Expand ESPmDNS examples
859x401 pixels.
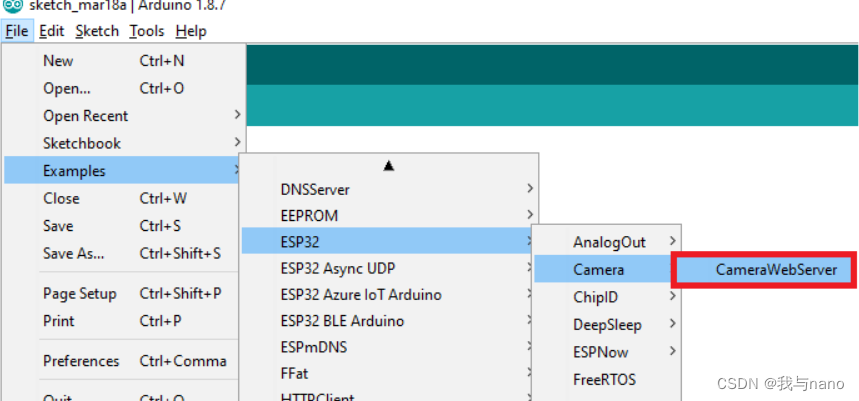387,347
